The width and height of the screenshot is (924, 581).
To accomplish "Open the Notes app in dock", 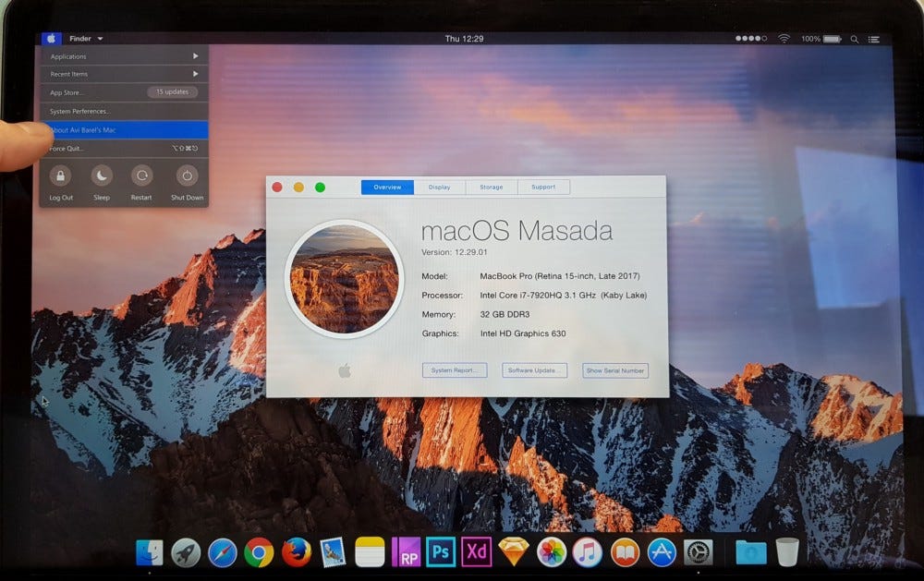I will tap(370, 552).
